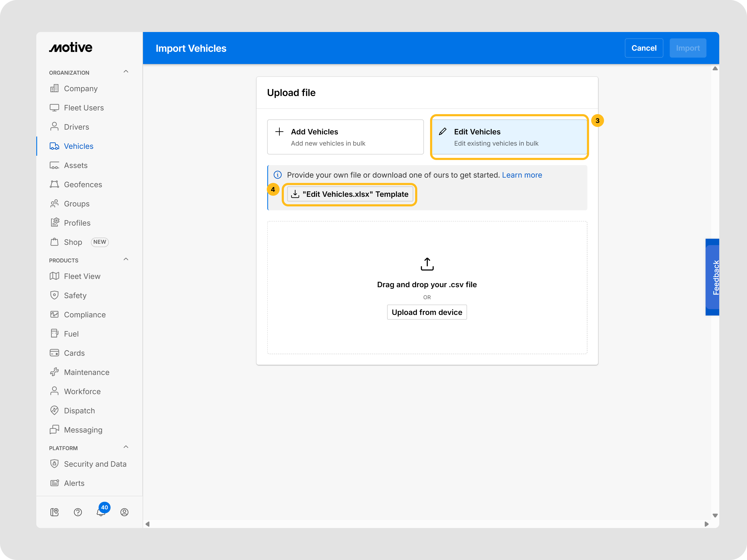Open the user account profile icon
This screenshot has width=747, height=560.
pyautogui.click(x=124, y=512)
